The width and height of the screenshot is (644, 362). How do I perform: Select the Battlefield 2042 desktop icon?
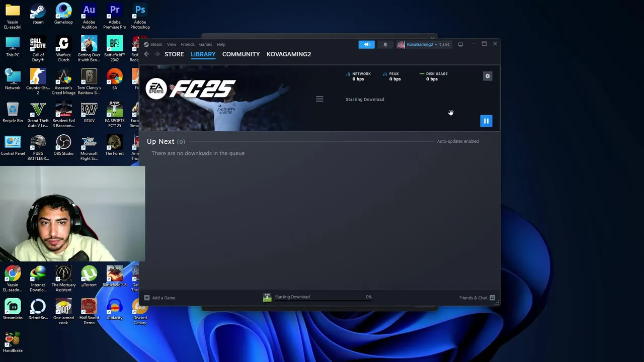click(x=115, y=49)
